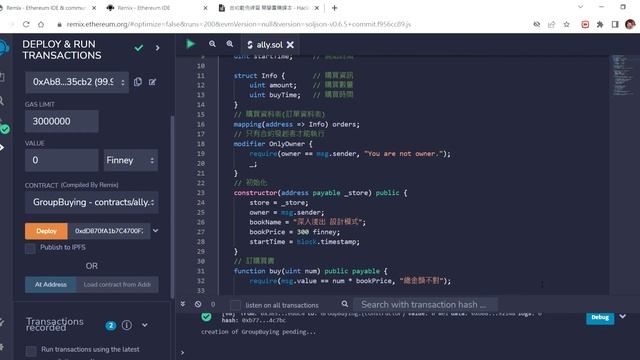Click the At Address button

tap(51, 284)
